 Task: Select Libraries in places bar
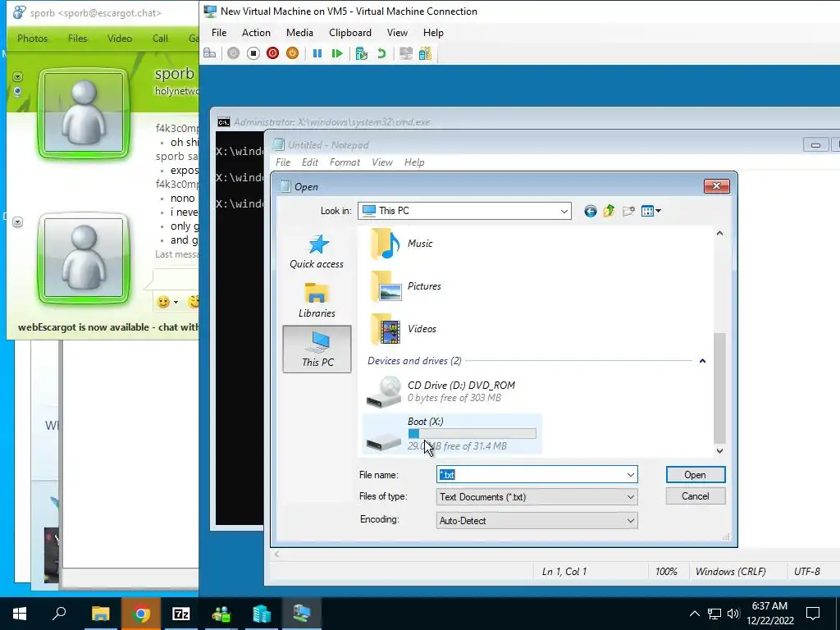tap(317, 300)
